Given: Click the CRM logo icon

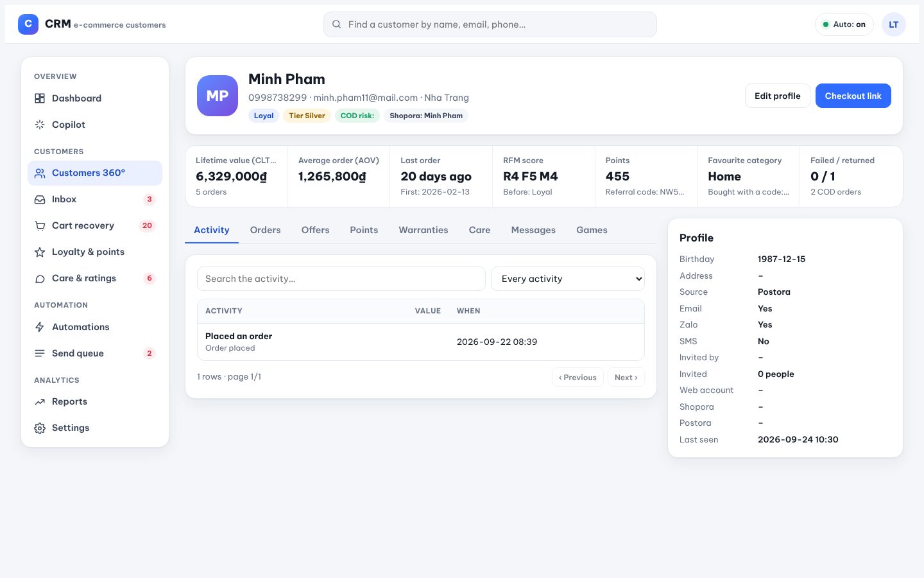Looking at the screenshot, I should coord(28,24).
